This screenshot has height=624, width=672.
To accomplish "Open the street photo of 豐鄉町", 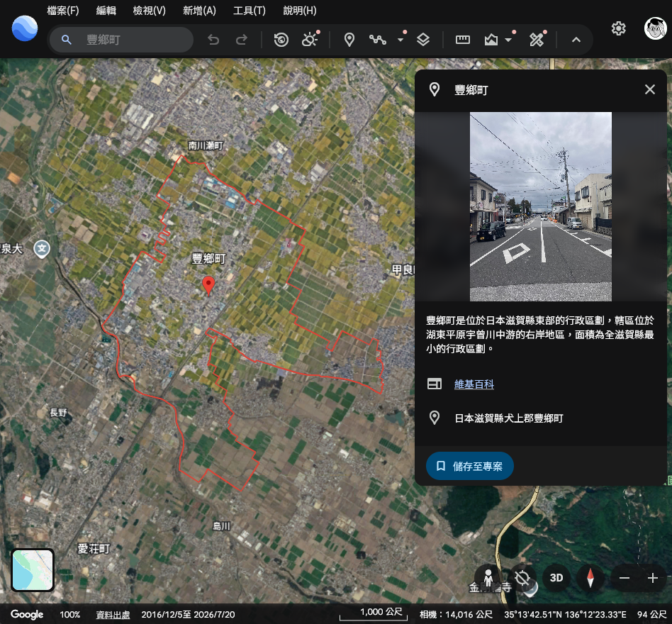I will [x=540, y=206].
